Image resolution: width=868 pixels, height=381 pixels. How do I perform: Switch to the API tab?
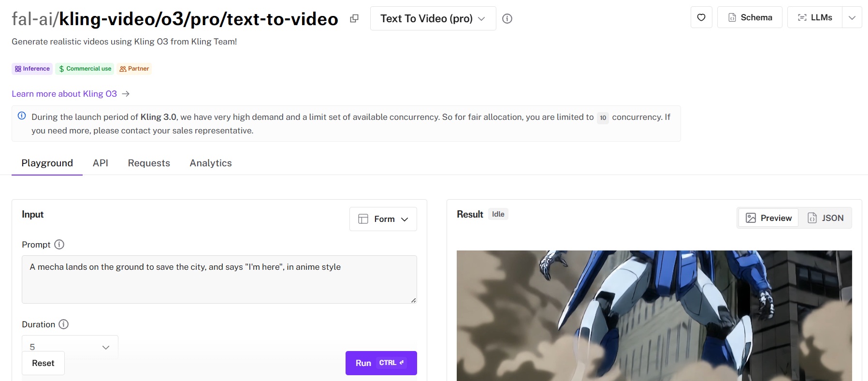(101, 163)
